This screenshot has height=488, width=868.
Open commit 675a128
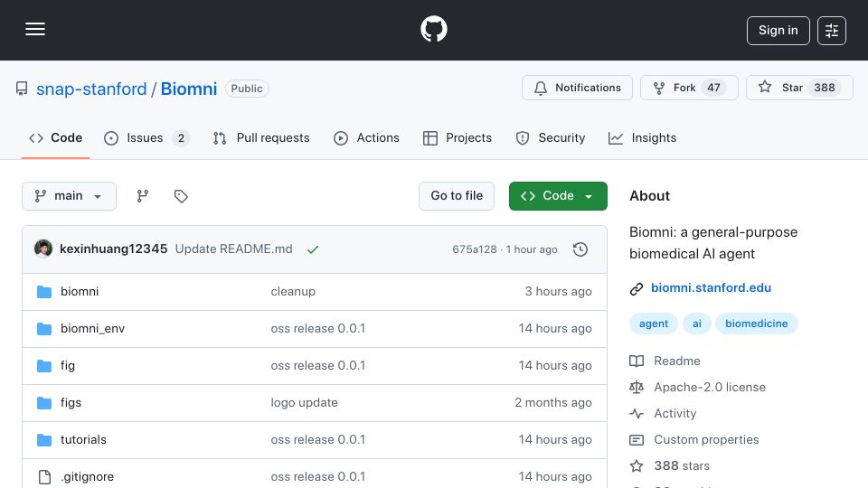475,249
